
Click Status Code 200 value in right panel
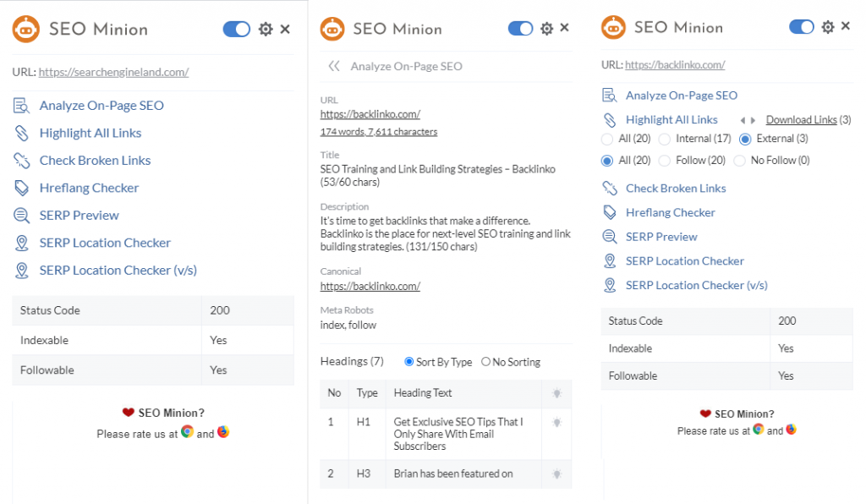[787, 320]
